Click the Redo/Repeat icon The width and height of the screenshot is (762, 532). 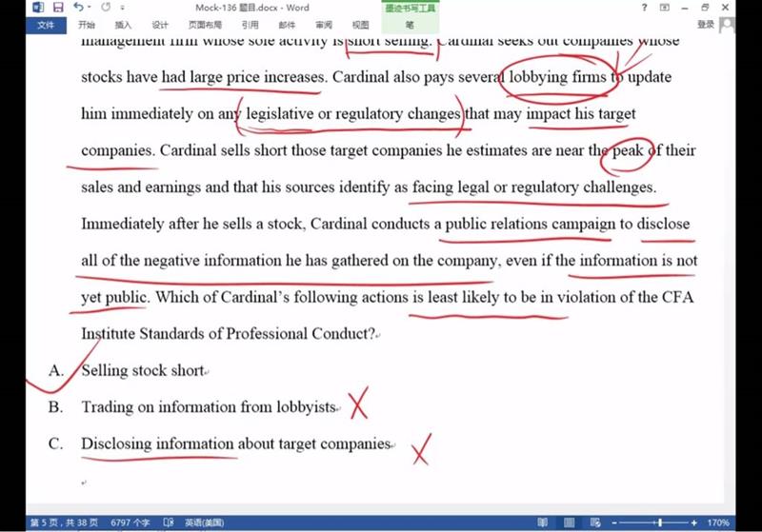pos(106,8)
